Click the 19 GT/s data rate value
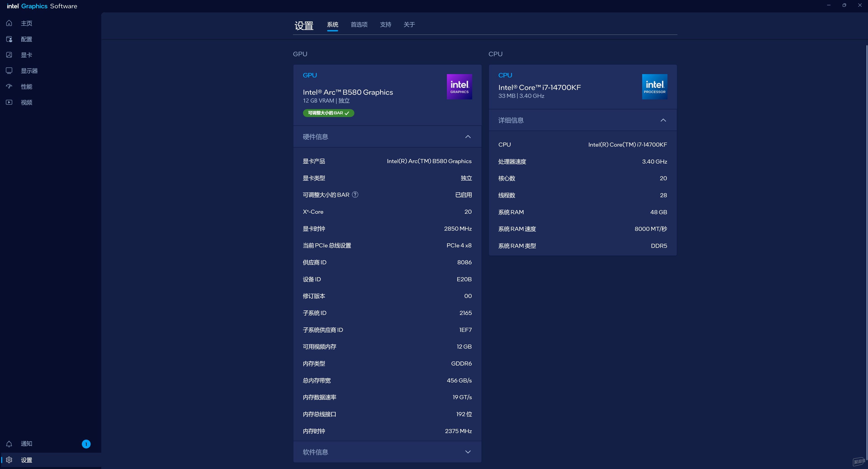868x469 pixels. (x=462, y=397)
